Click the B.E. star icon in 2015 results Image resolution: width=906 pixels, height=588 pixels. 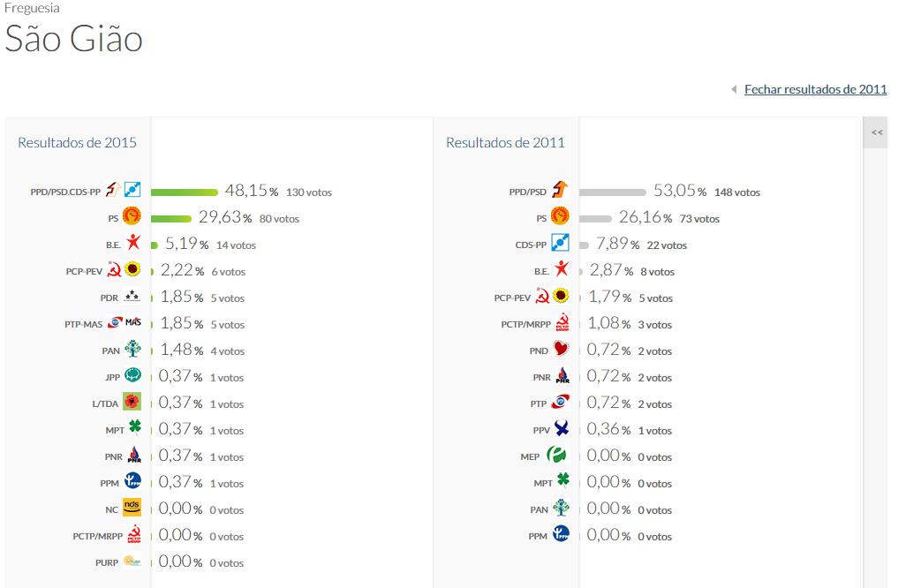132,243
